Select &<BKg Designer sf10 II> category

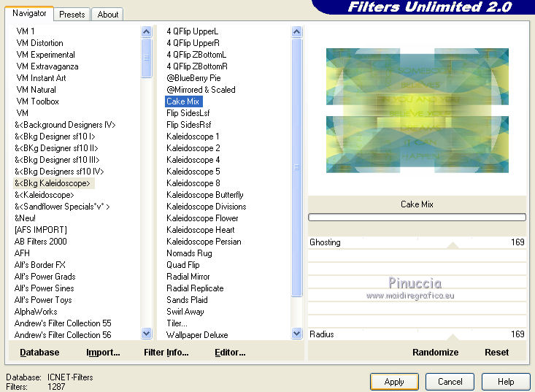click(56, 148)
